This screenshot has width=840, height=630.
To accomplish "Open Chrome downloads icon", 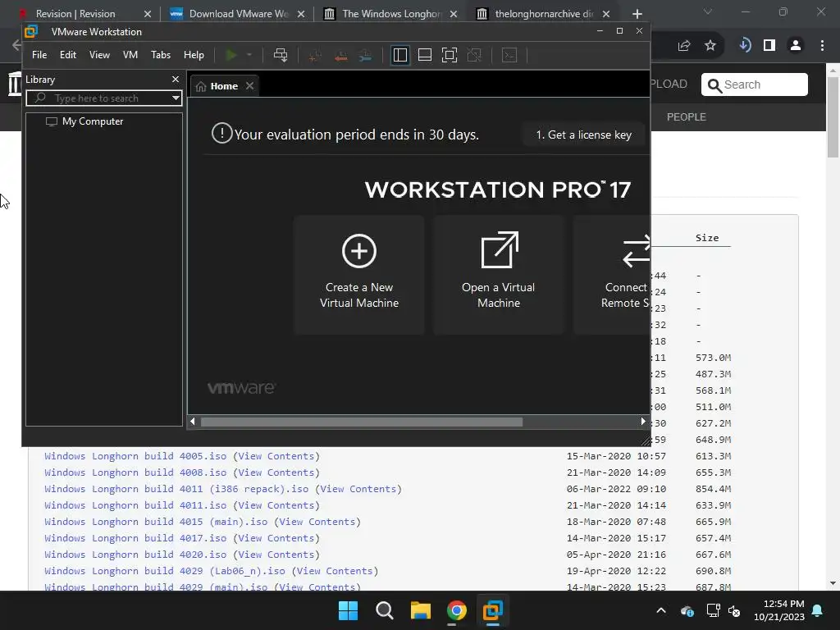I will 745,46.
